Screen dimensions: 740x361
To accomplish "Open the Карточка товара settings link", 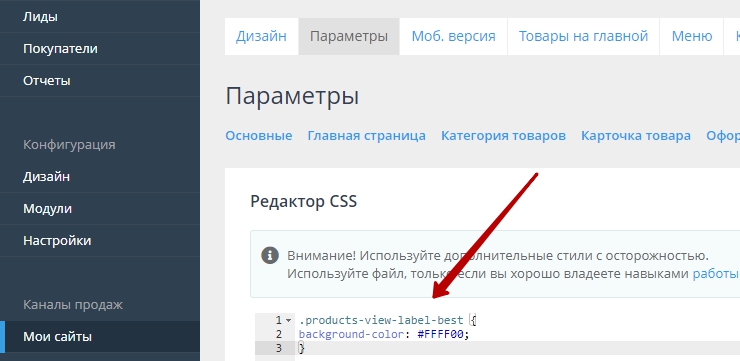I will [x=636, y=136].
